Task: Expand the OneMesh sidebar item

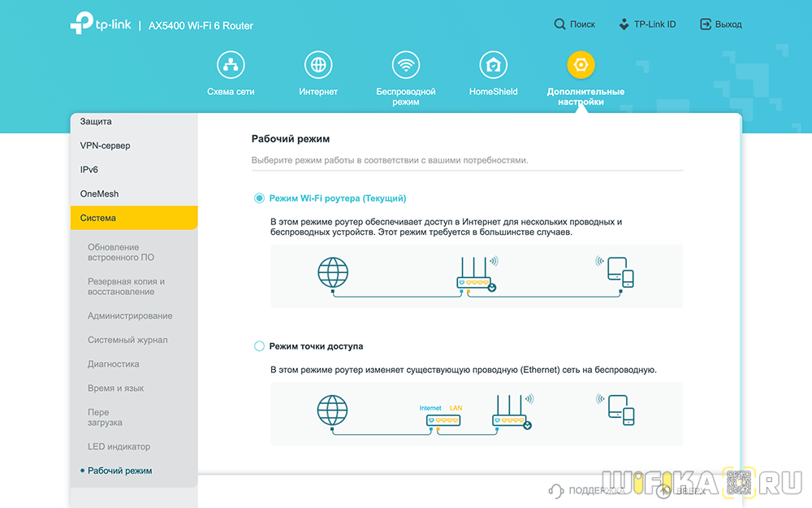Action: 133,193
